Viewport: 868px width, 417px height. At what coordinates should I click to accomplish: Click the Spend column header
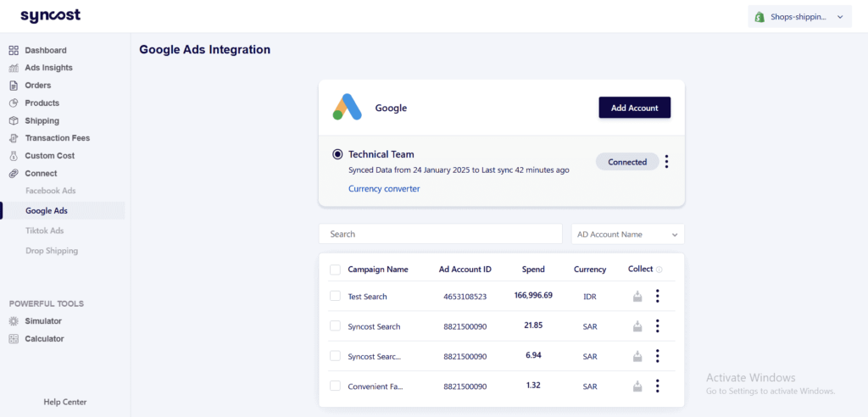533,270
